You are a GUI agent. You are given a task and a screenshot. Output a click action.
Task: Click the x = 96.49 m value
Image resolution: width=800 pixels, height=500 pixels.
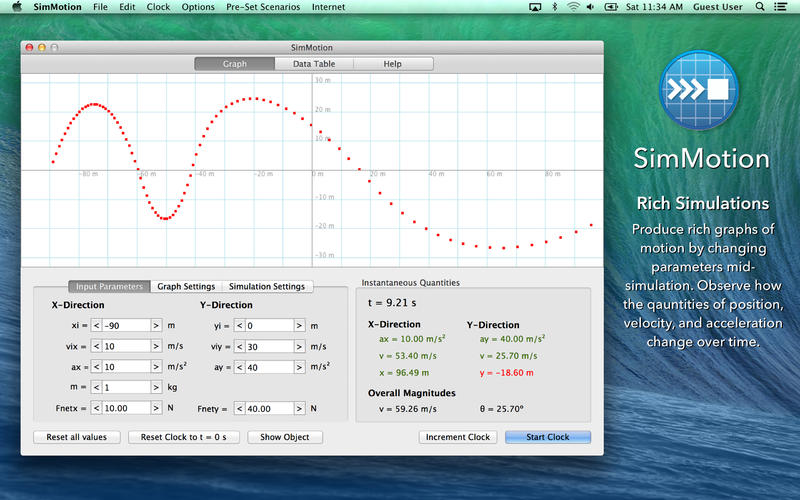[x=404, y=373]
